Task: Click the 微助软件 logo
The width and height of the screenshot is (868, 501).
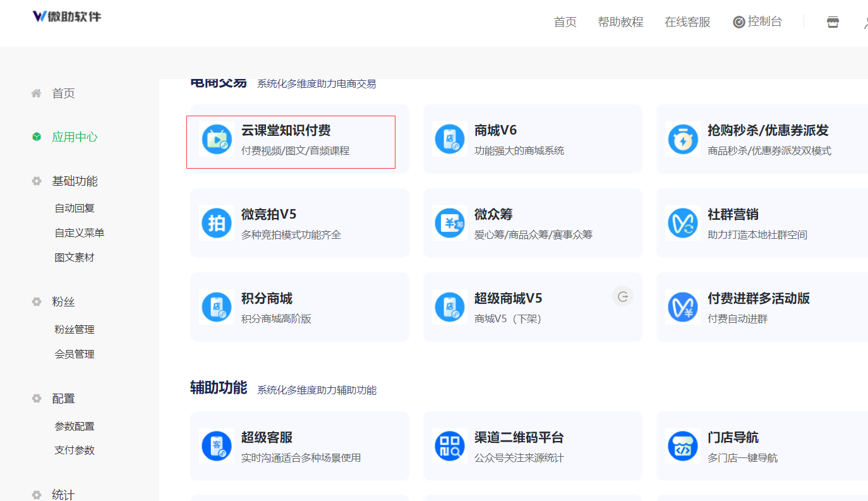Action: click(x=67, y=16)
